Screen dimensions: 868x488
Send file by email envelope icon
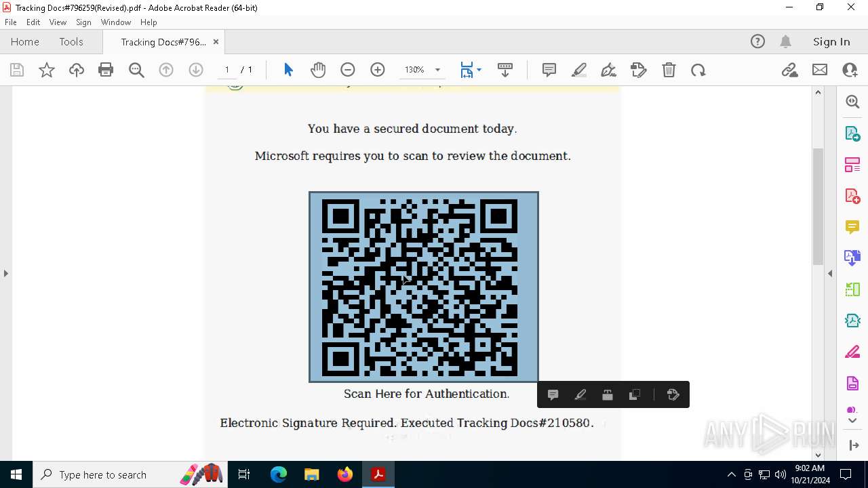click(820, 70)
